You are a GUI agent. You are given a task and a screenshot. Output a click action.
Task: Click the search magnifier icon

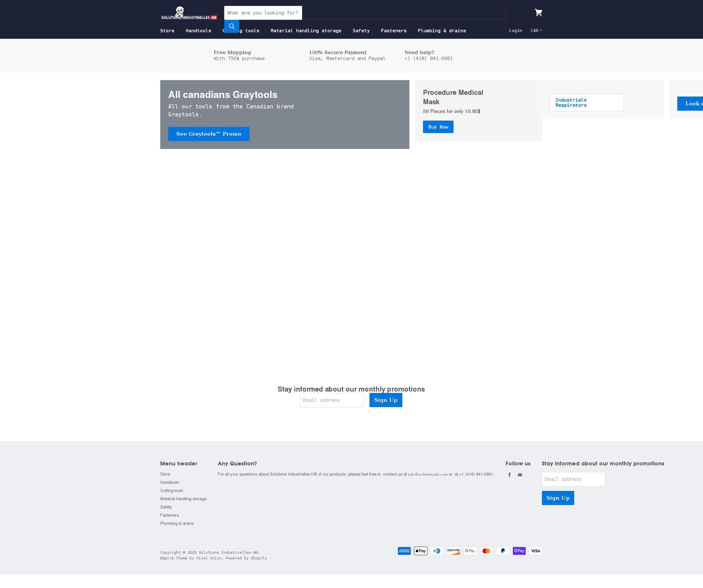tap(231, 26)
